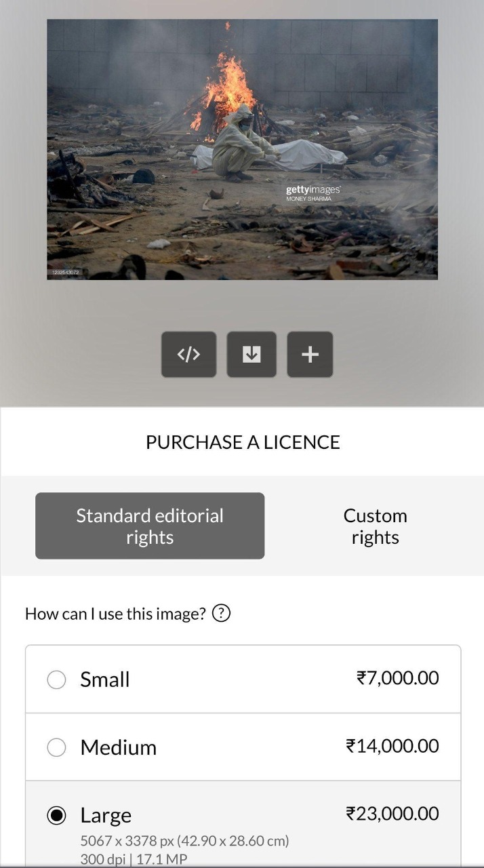Click the Small option label
484x868 pixels.
point(105,679)
